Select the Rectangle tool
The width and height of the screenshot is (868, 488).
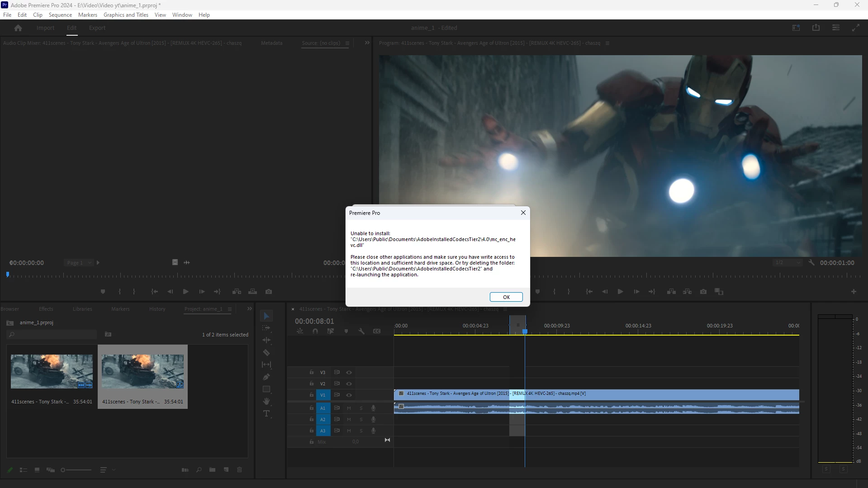coord(266,389)
